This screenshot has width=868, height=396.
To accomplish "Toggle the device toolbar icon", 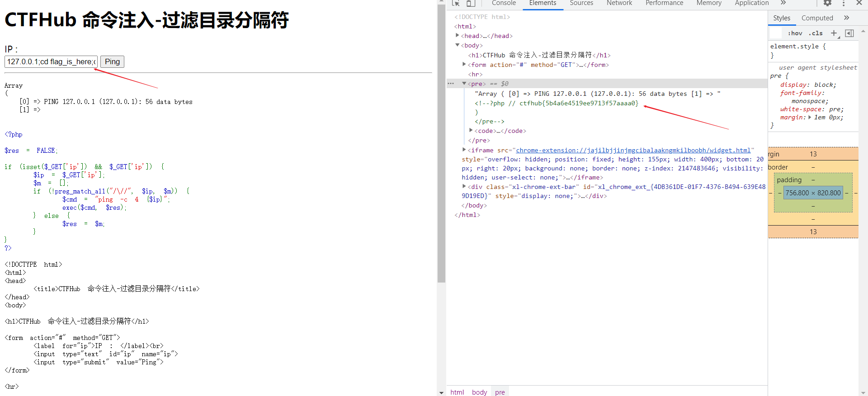I will (x=471, y=3).
